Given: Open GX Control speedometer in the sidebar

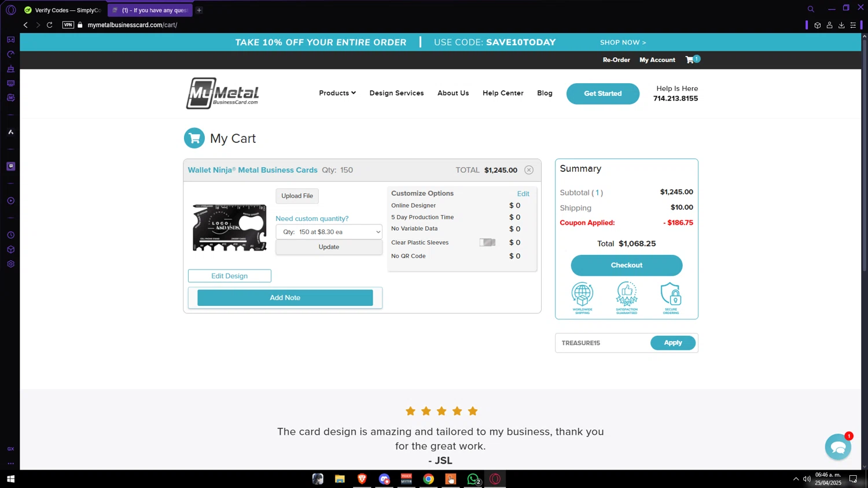Looking at the screenshot, I should (x=10, y=54).
